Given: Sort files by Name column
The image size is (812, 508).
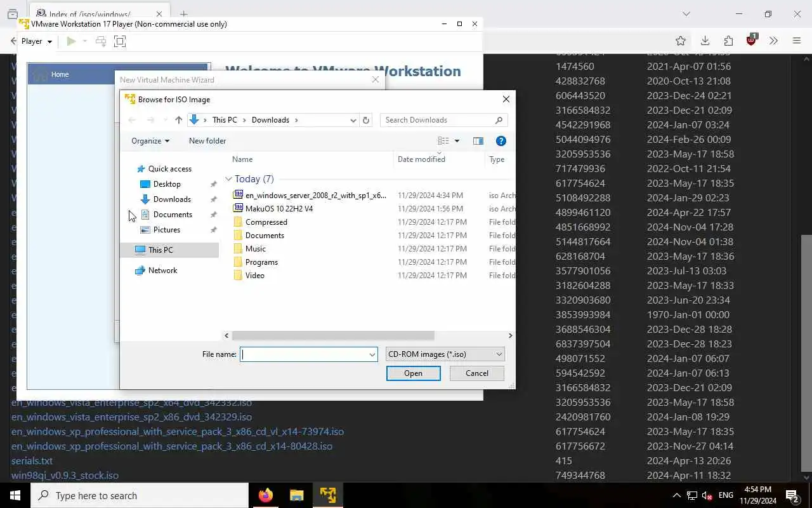Looking at the screenshot, I should pyautogui.click(x=242, y=159).
